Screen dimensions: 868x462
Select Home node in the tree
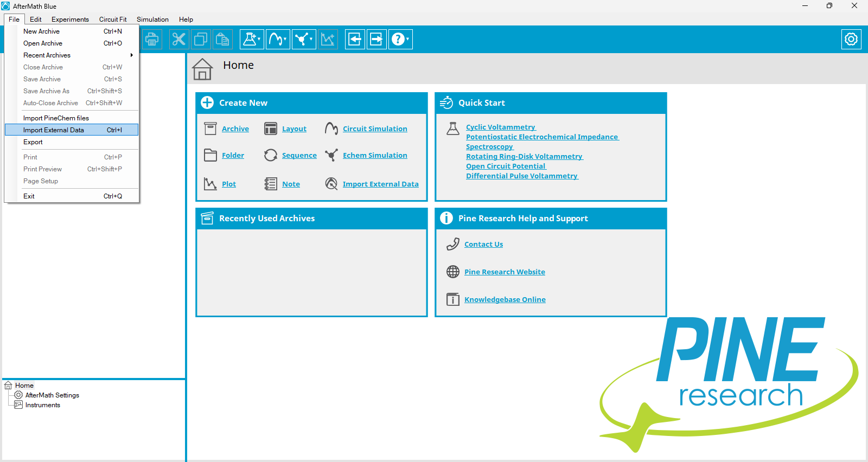[24, 385]
